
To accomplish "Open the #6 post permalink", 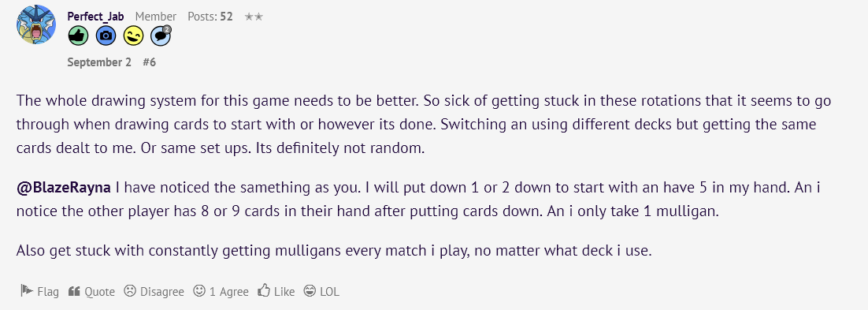I will pyautogui.click(x=150, y=62).
